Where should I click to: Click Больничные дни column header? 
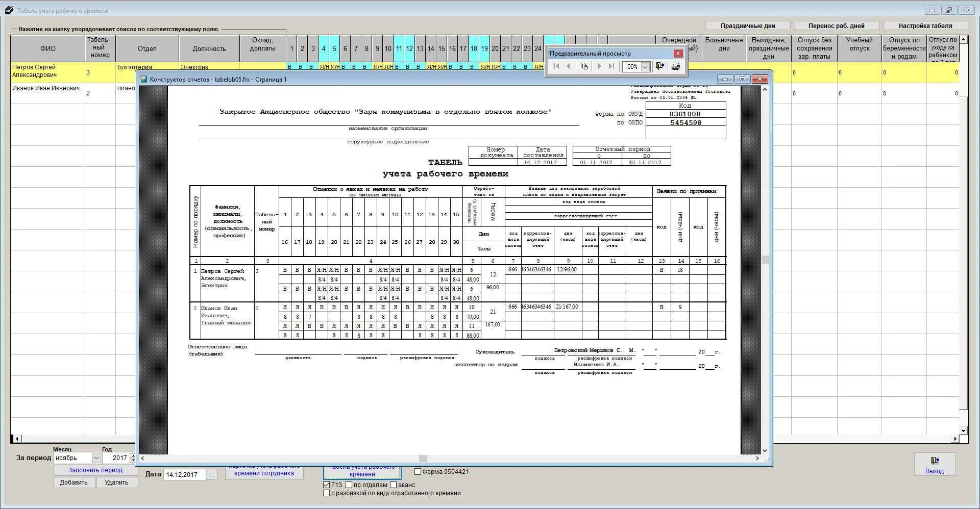(x=724, y=48)
